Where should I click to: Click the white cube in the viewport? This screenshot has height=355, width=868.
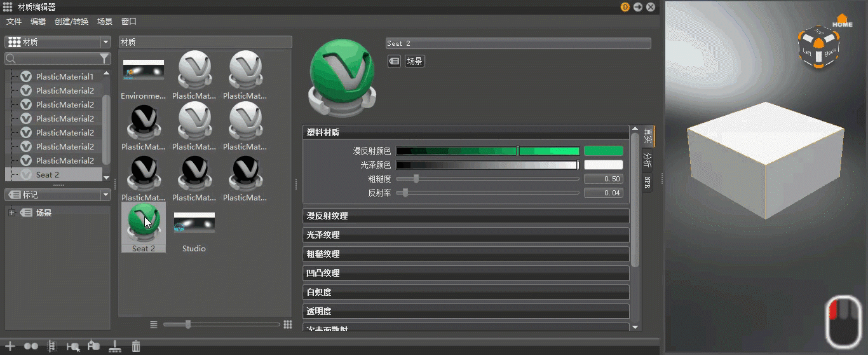[765, 159]
